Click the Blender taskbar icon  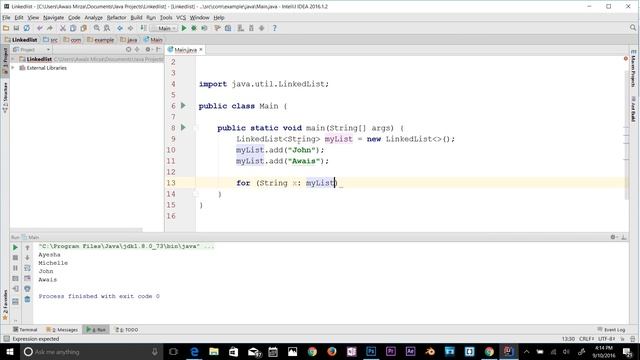pos(430,351)
